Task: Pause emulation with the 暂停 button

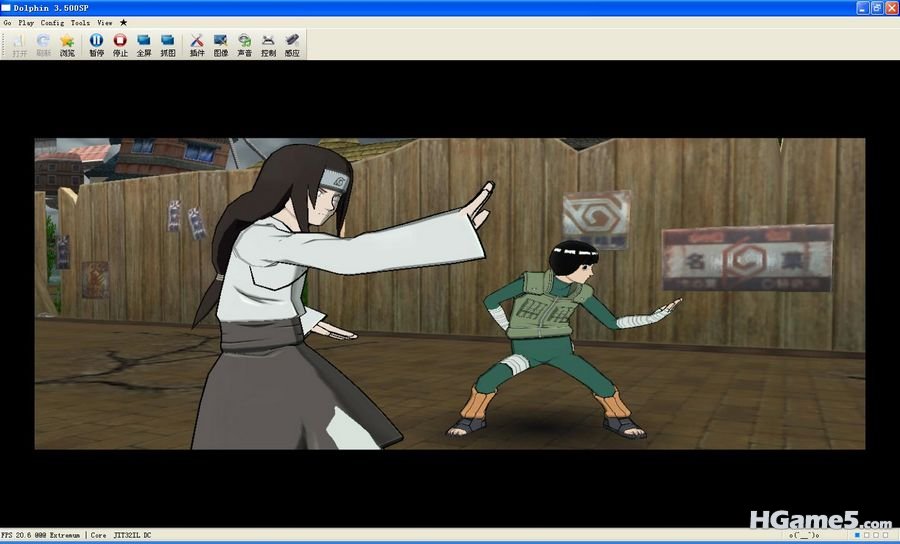Action: tap(96, 45)
